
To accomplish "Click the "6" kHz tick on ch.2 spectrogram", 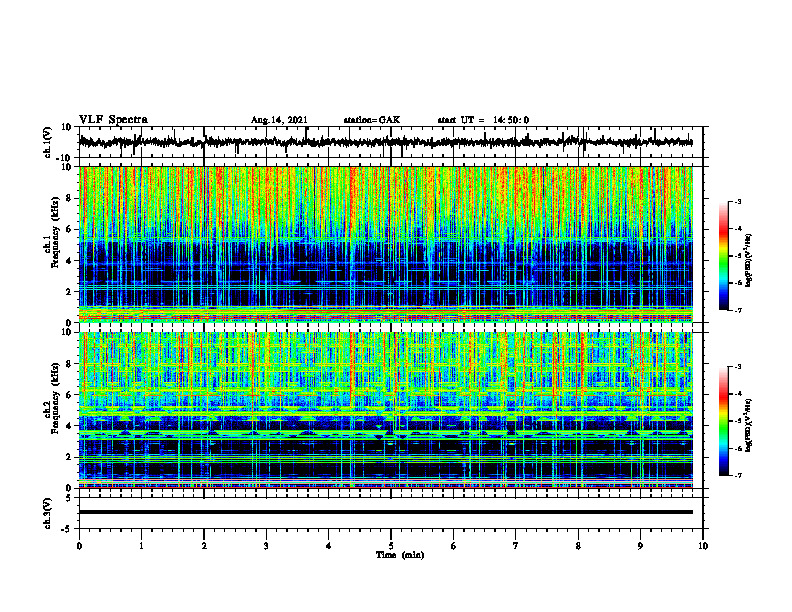I will tap(69, 395).
